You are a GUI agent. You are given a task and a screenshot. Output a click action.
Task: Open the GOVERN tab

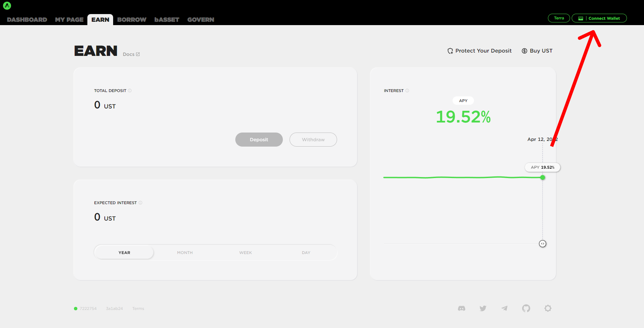pyautogui.click(x=201, y=20)
